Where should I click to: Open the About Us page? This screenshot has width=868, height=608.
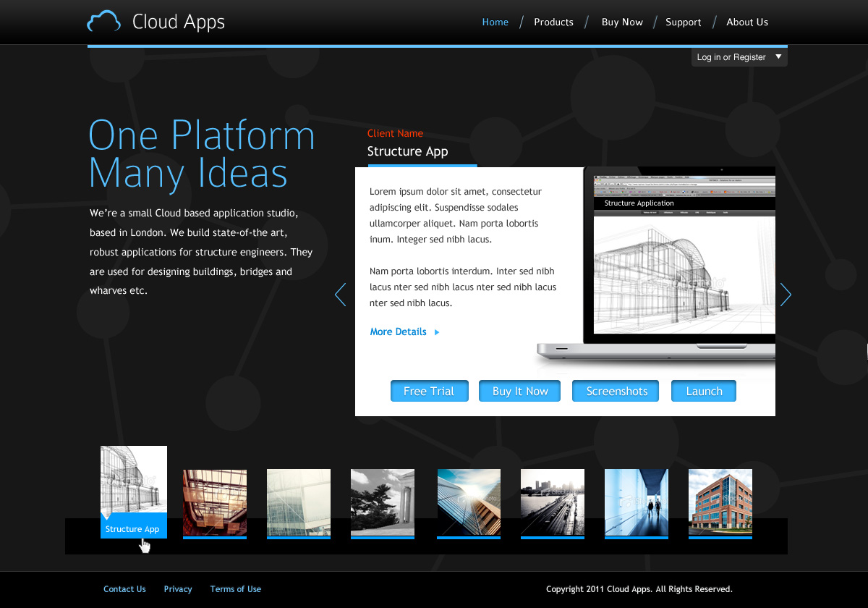click(x=747, y=22)
